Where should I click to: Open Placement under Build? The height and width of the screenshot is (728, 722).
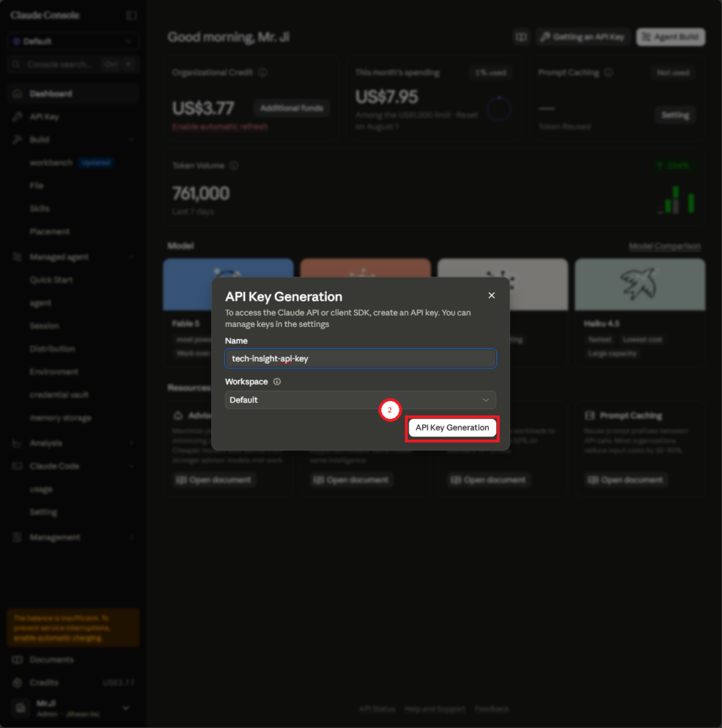(x=49, y=231)
